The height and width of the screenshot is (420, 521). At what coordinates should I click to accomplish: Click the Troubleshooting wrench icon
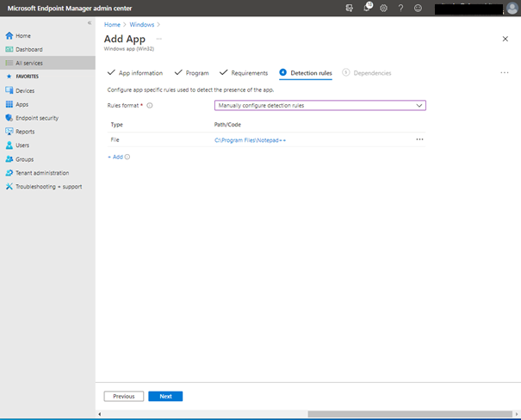[x=9, y=186]
